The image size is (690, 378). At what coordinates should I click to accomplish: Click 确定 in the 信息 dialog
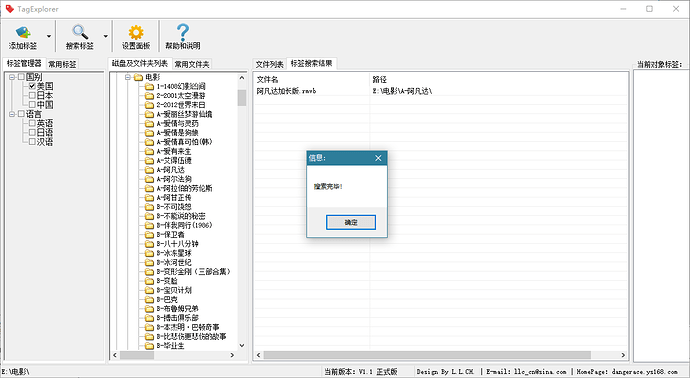(x=351, y=222)
